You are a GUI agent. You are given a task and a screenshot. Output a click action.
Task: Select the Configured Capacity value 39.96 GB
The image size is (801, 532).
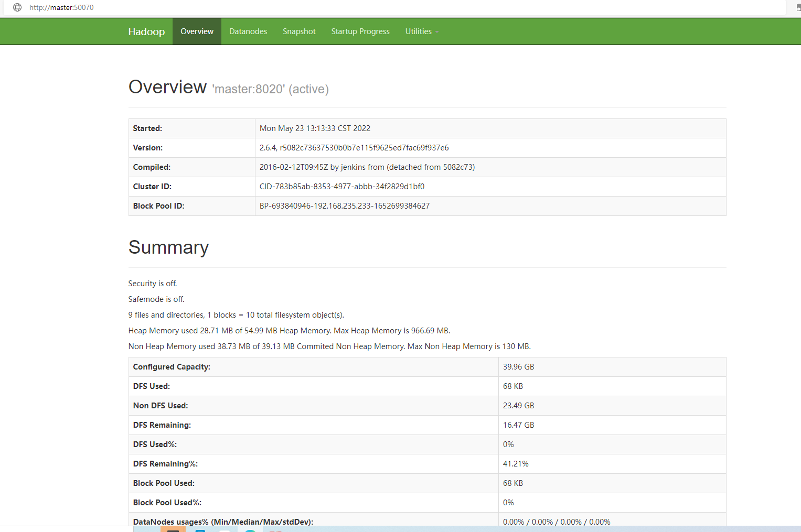pos(519,367)
